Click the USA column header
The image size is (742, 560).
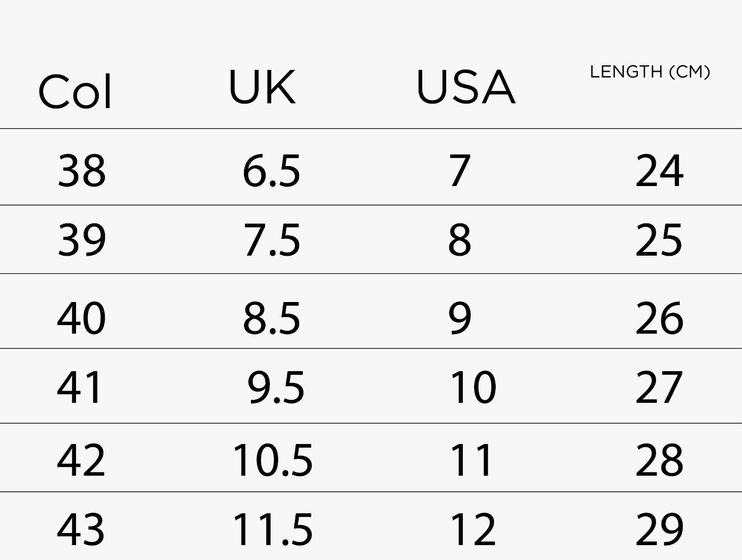point(466,87)
